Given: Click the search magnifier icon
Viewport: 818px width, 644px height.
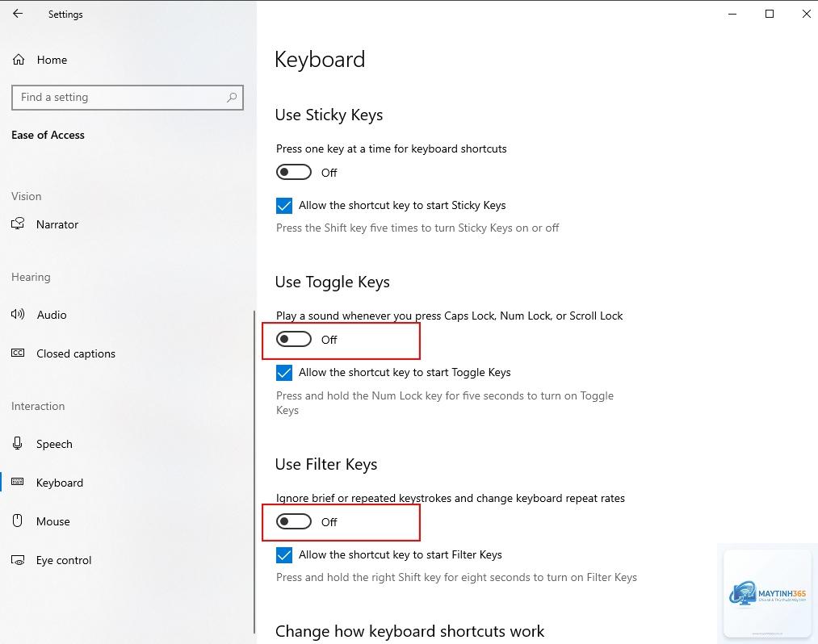Looking at the screenshot, I should [x=232, y=97].
